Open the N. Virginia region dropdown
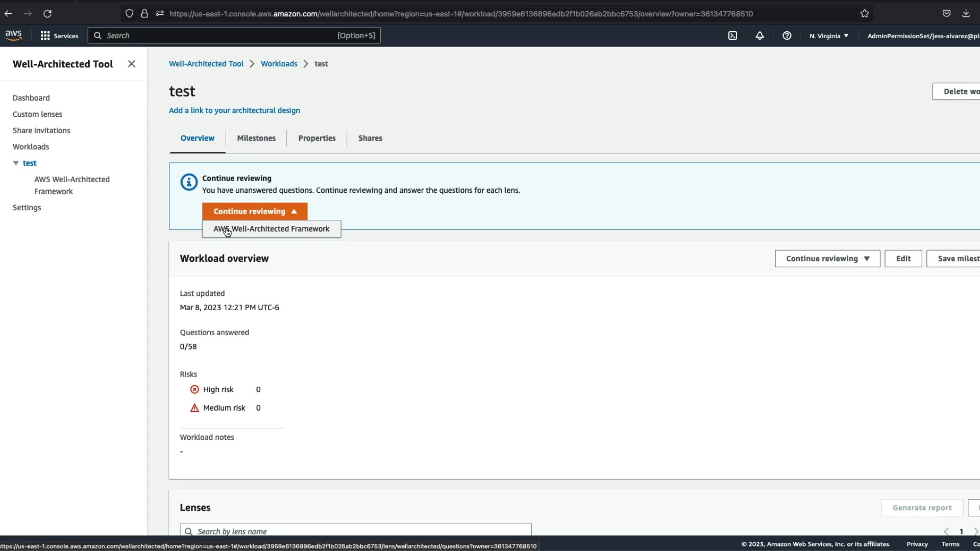Viewport: 980px width, 551px height. point(828,36)
